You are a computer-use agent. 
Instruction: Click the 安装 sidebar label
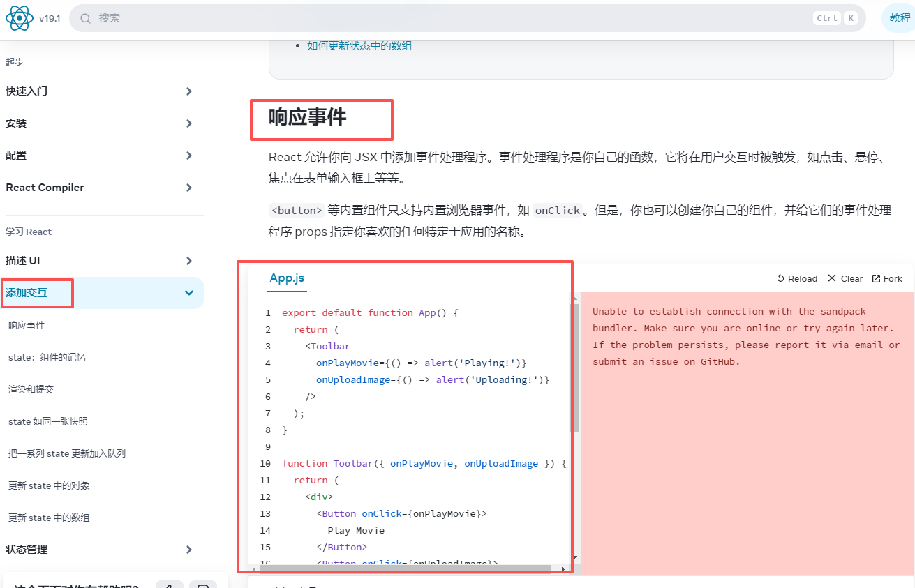[16, 123]
